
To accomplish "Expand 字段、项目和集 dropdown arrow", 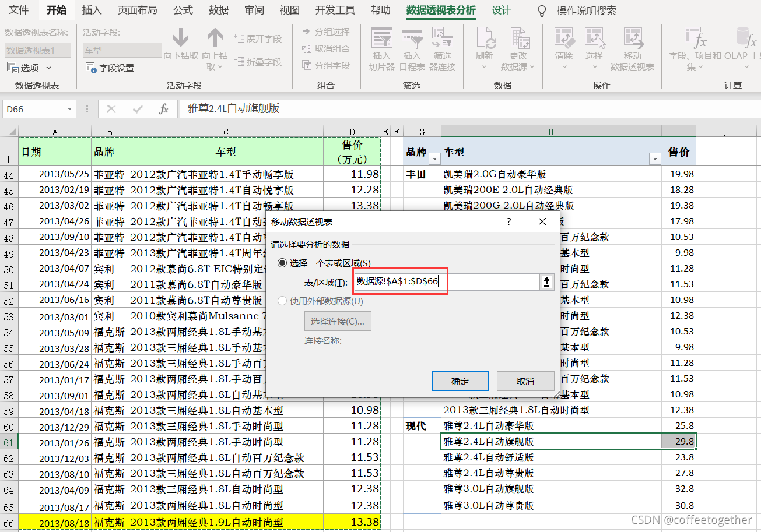I will (x=702, y=66).
